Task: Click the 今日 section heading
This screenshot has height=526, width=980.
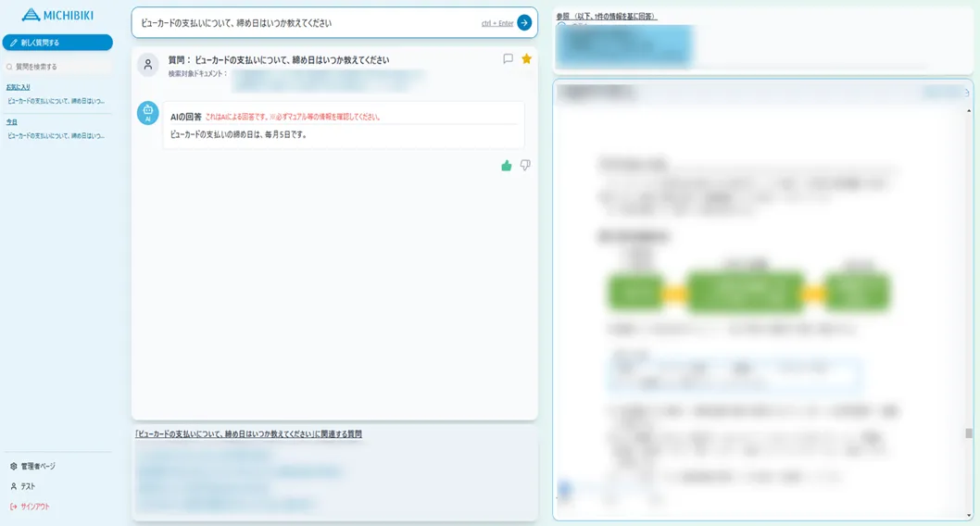Action: pos(12,121)
